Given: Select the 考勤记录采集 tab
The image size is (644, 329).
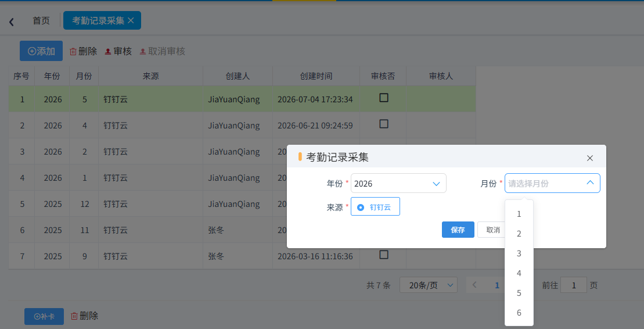Looking at the screenshot, I should (102, 20).
